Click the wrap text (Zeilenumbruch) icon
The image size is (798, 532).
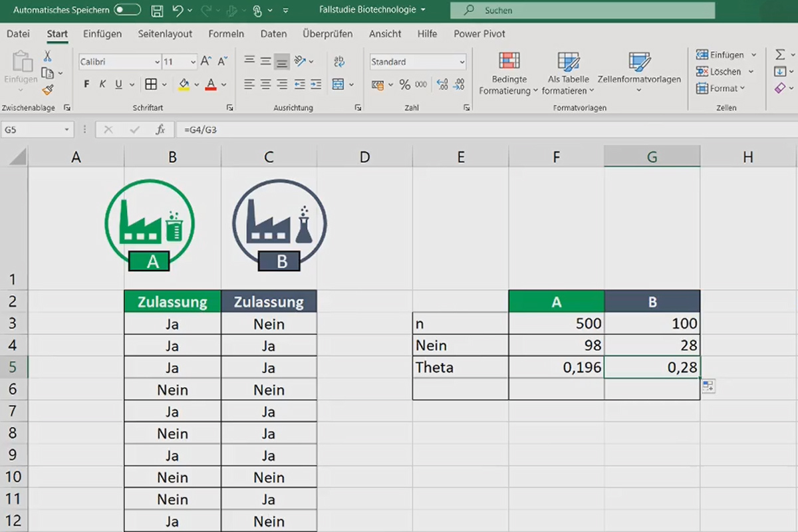point(339,61)
